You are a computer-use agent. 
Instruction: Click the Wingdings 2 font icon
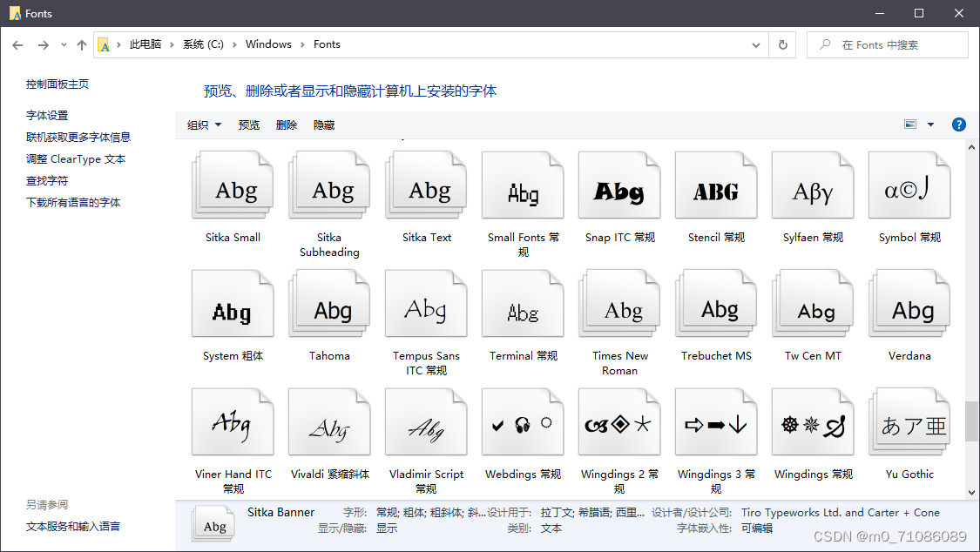coord(619,424)
